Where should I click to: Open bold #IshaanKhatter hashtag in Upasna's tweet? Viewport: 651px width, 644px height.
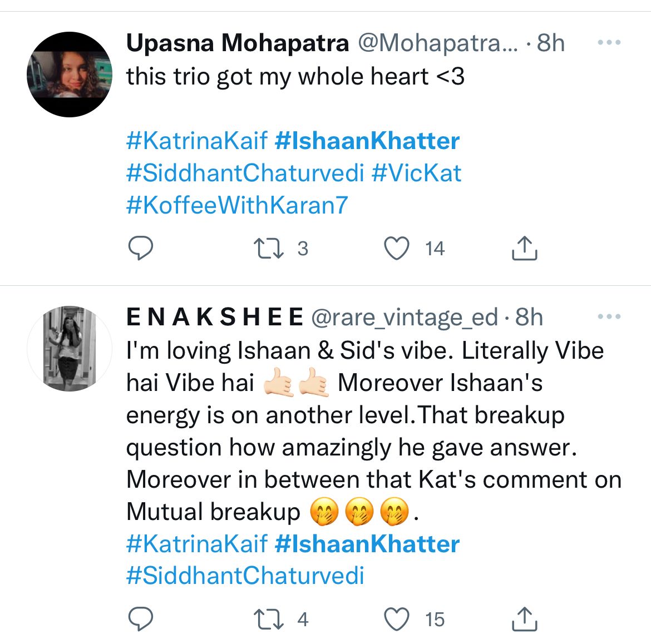[367, 141]
